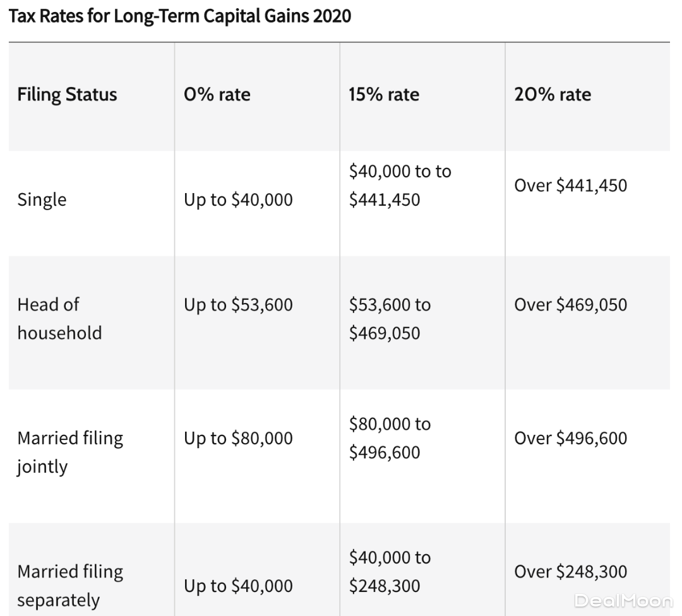This screenshot has height=616, width=682.
Task: Click the $53,600 to $469,050 cell
Action: point(390,319)
